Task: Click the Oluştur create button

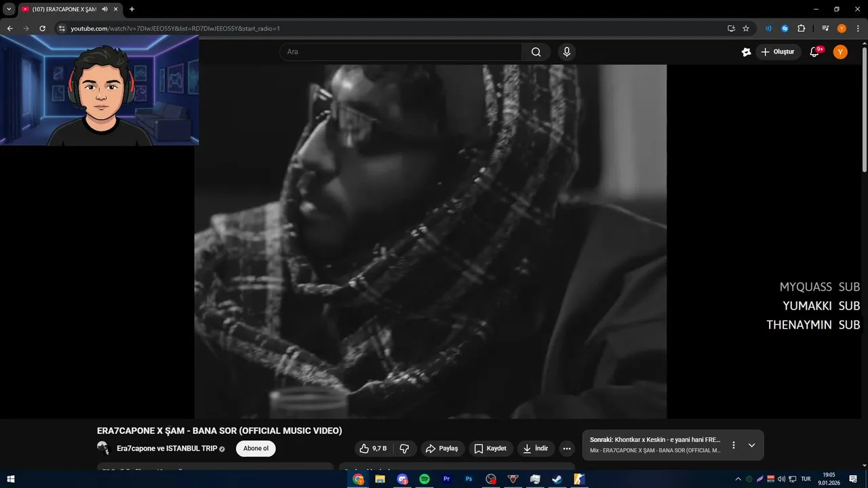Action: point(778,52)
